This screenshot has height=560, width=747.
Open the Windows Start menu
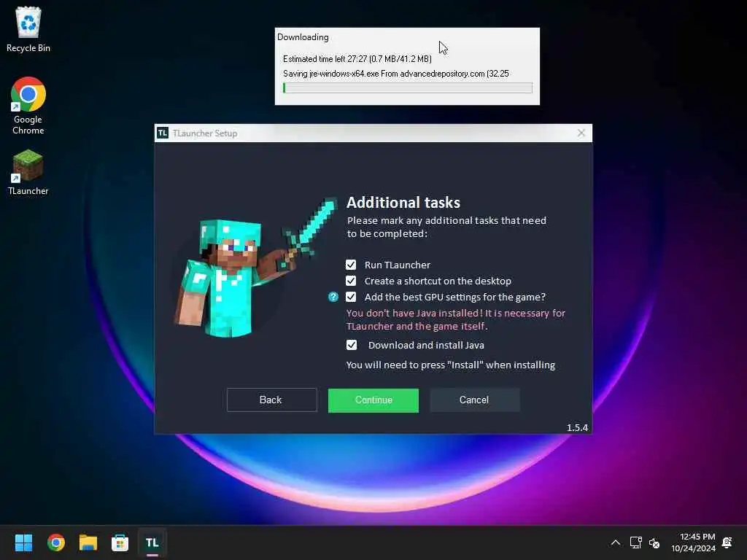point(24,542)
